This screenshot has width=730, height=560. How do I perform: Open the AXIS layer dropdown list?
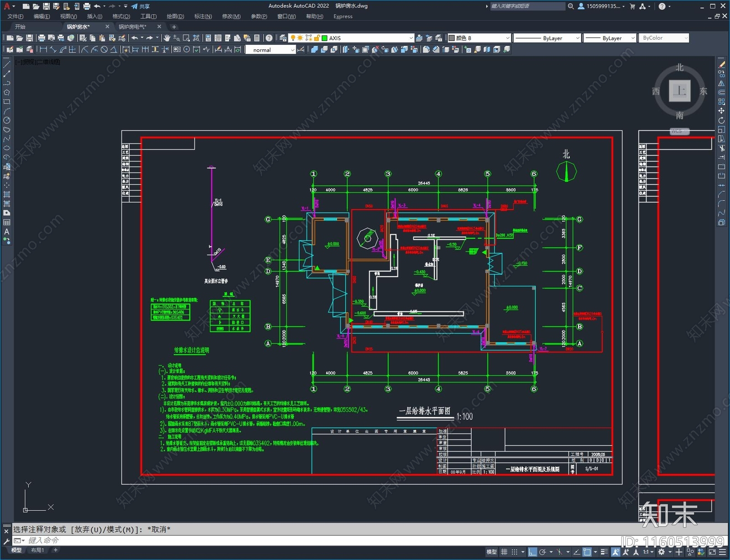coord(411,38)
